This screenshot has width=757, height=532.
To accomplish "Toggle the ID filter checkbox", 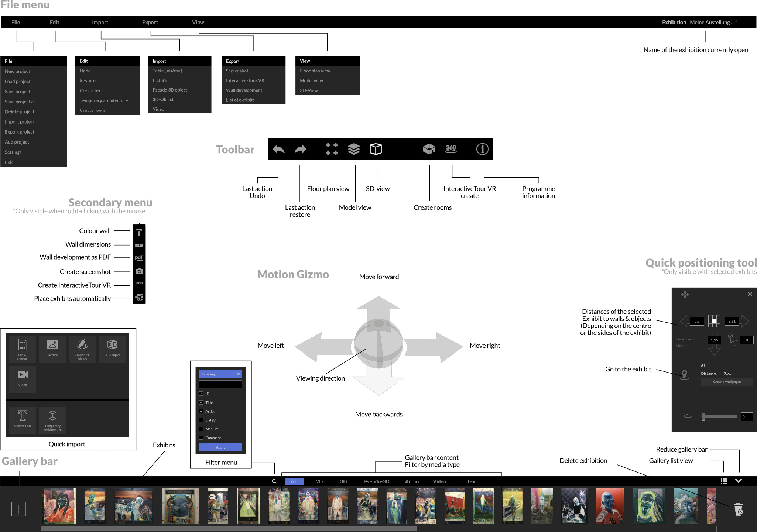I will coord(201,394).
